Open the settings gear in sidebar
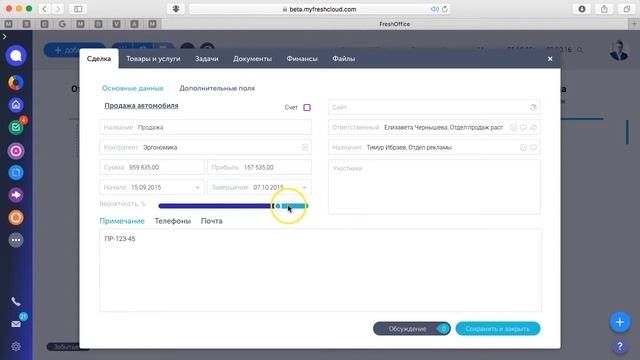 [x=16, y=347]
